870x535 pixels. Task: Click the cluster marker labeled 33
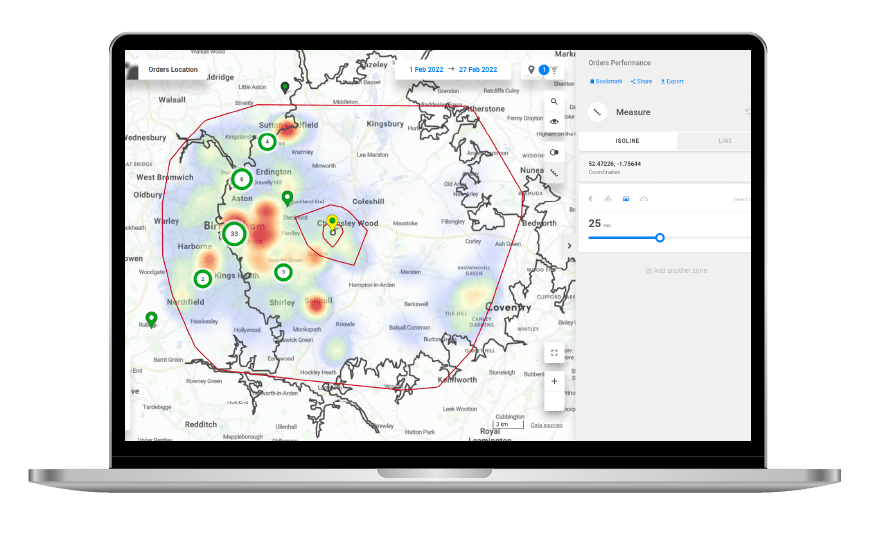(234, 233)
